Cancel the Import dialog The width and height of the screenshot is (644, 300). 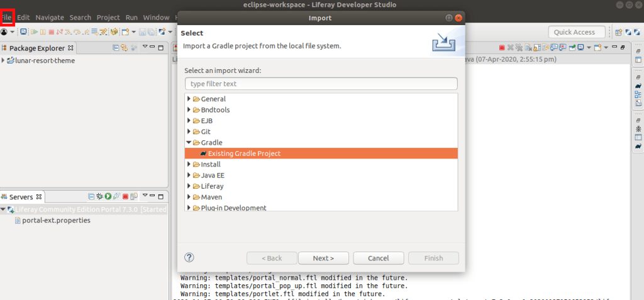[378, 258]
